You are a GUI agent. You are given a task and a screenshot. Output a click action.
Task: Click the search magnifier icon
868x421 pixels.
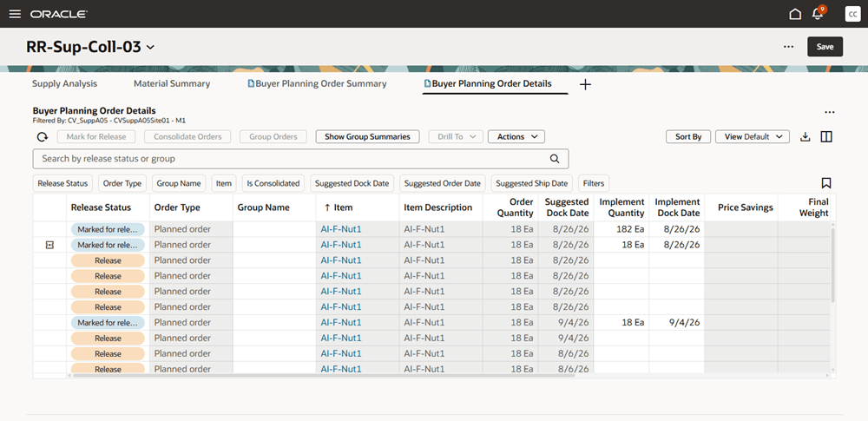[x=555, y=159]
